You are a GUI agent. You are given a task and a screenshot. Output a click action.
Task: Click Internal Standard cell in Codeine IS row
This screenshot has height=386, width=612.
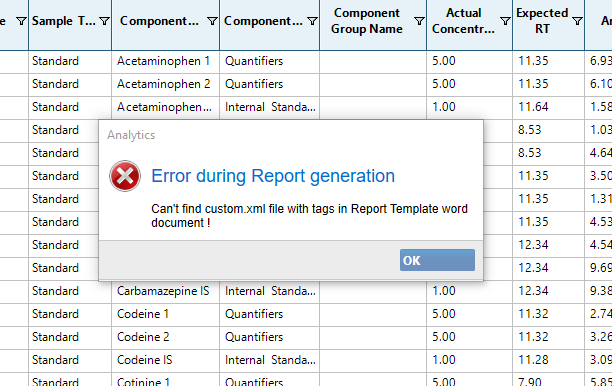pyautogui.click(x=270, y=360)
